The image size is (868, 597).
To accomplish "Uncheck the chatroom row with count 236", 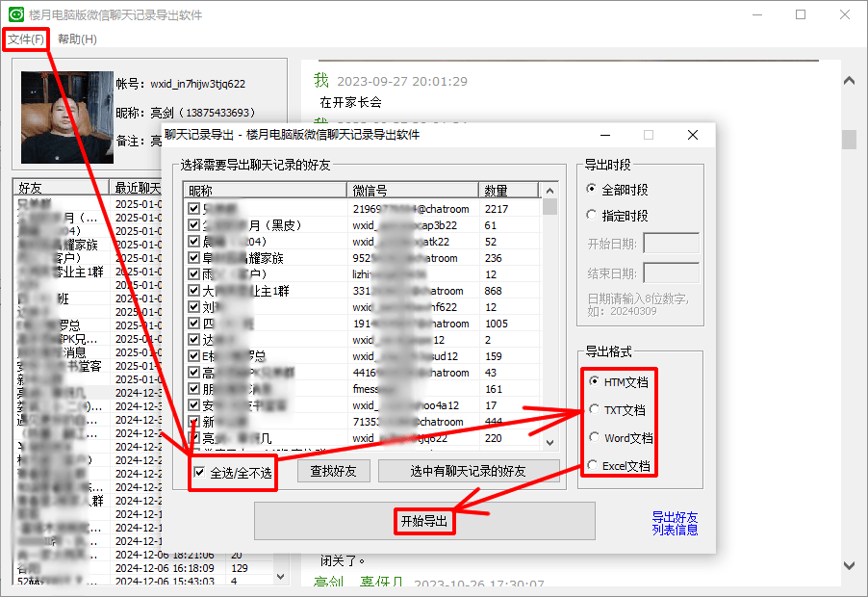I will click(x=193, y=257).
